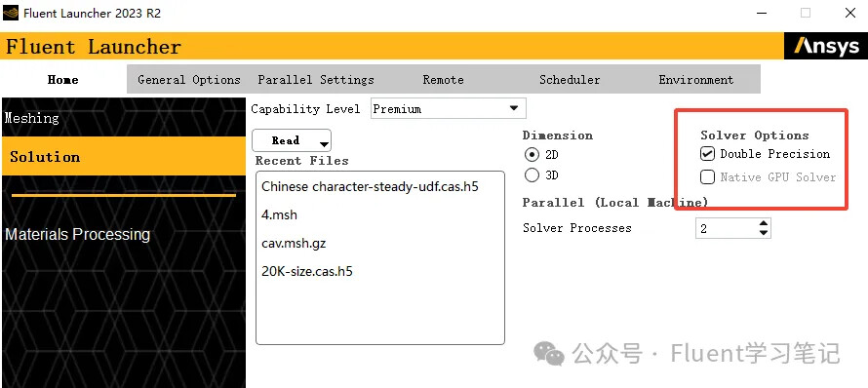Image resolution: width=868 pixels, height=388 pixels.
Task: Select the 3D dimension radio button
Action: click(x=532, y=175)
